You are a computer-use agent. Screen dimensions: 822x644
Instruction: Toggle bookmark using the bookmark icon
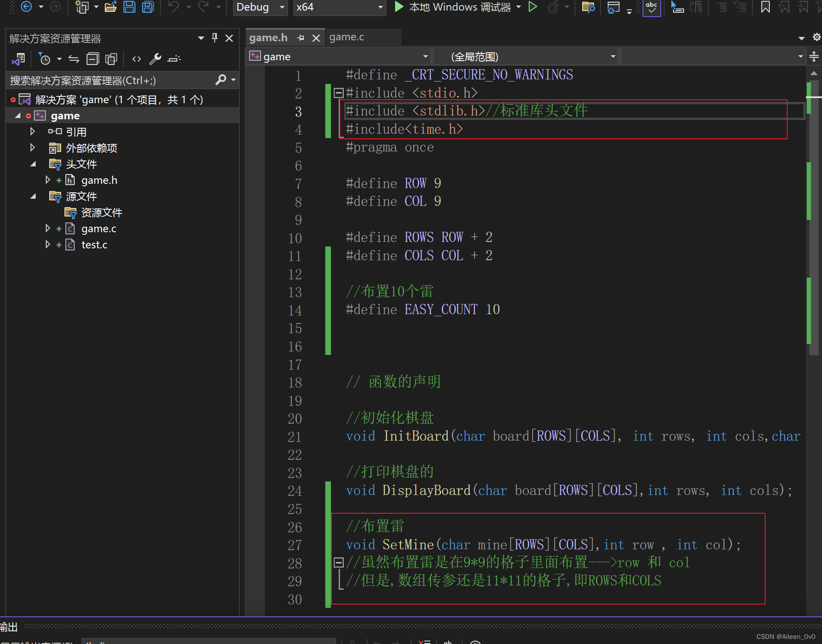tap(765, 7)
